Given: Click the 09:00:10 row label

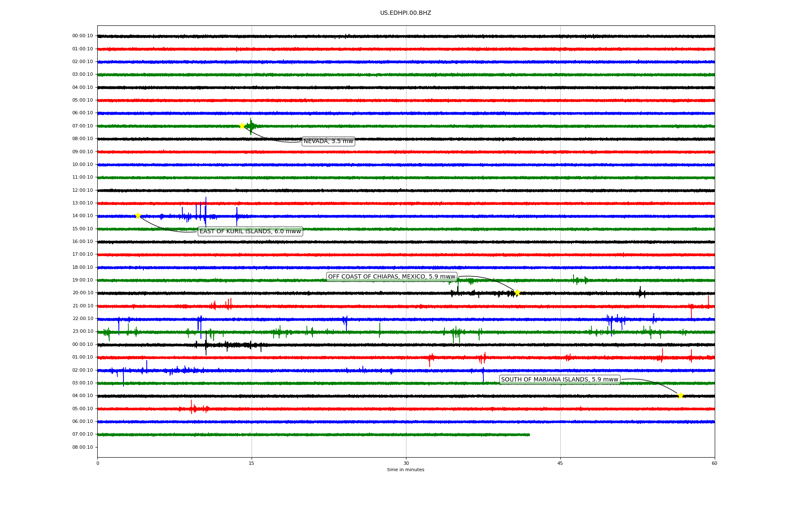Looking at the screenshot, I should tap(82, 152).
